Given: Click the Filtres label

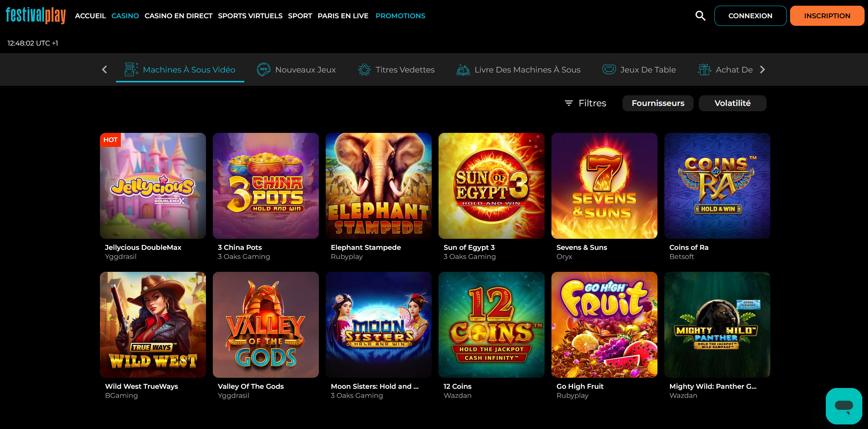Looking at the screenshot, I should 592,103.
